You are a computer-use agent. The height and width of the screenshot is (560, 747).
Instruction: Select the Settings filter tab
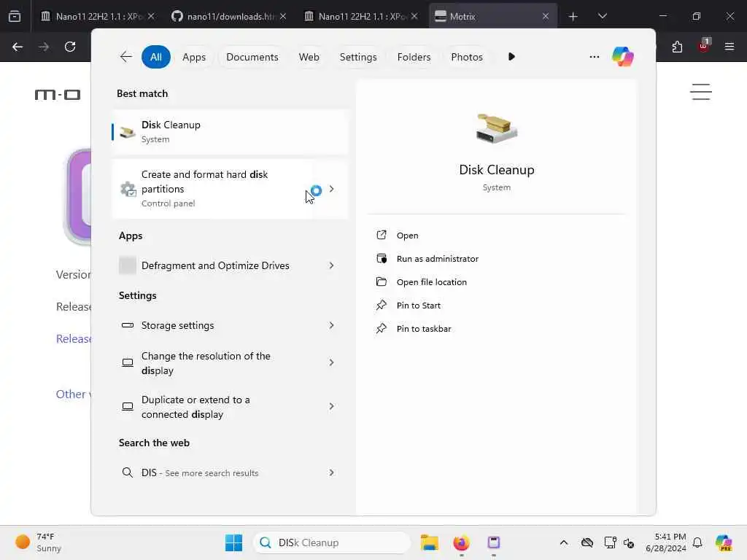coord(357,57)
